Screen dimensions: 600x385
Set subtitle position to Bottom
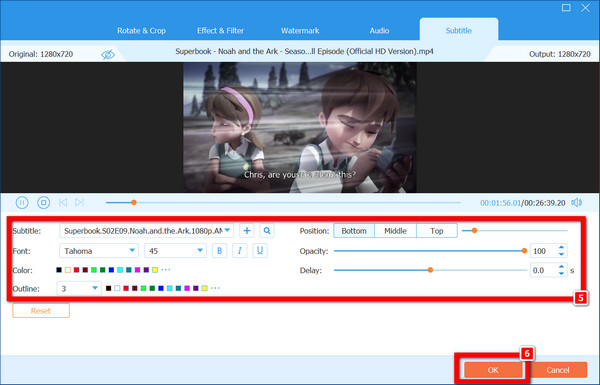pyautogui.click(x=354, y=231)
